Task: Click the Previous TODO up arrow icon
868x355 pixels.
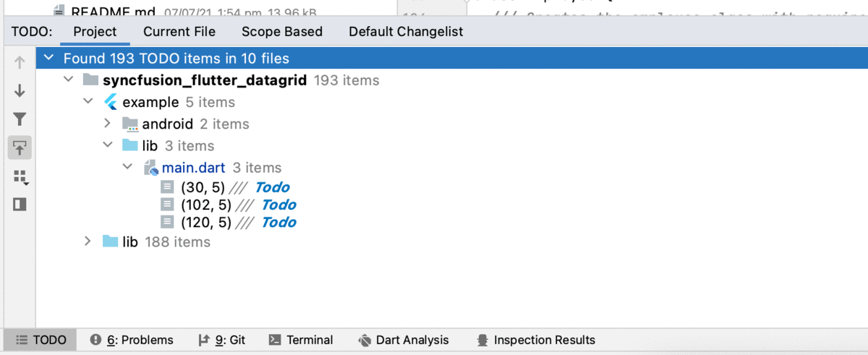Action: tap(20, 63)
